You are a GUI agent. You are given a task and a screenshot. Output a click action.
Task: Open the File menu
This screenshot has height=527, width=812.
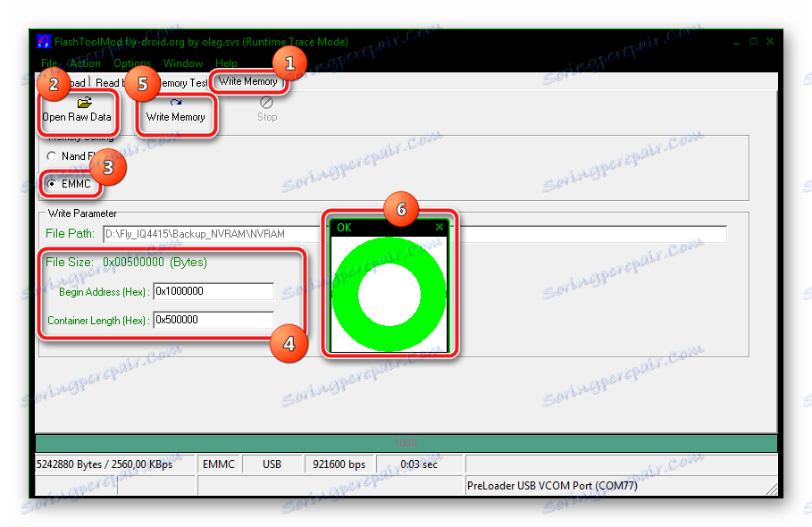click(x=49, y=63)
